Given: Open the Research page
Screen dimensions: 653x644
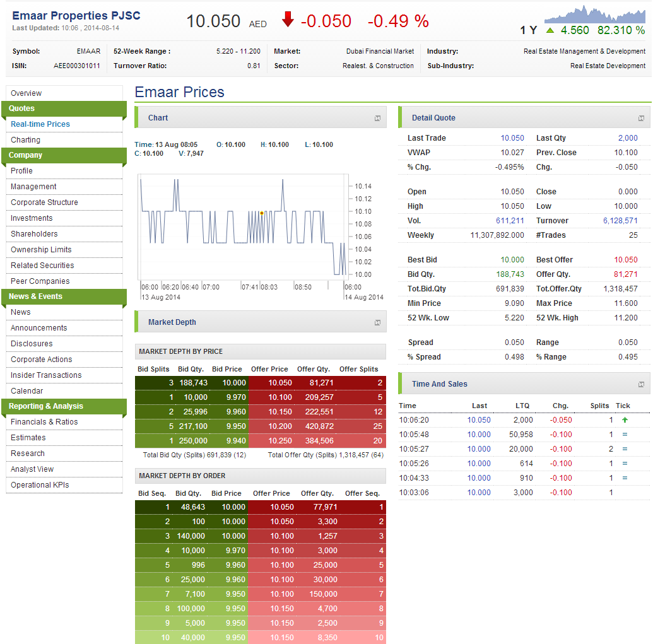Looking at the screenshot, I should [x=28, y=454].
